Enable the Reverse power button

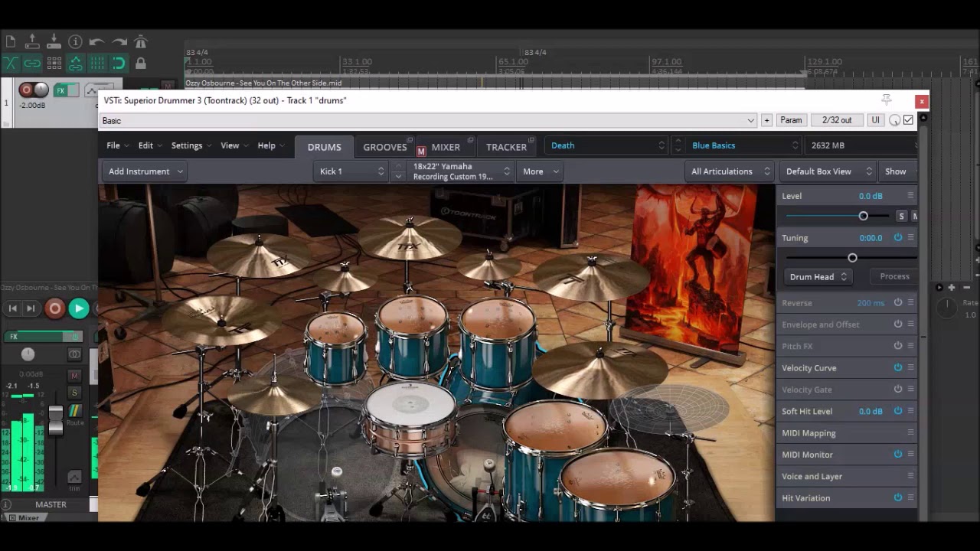[898, 302]
